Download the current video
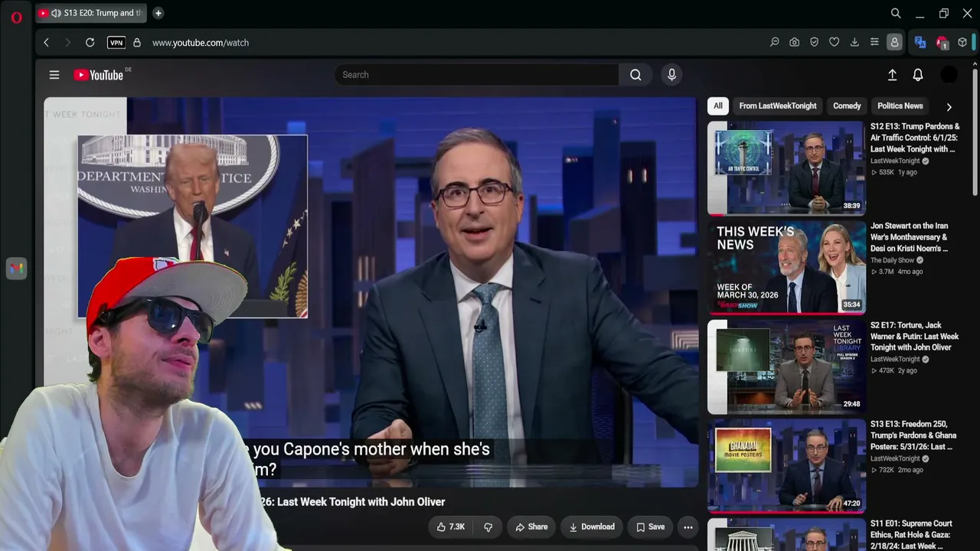Viewport: 980px width, 551px height. tap(592, 527)
